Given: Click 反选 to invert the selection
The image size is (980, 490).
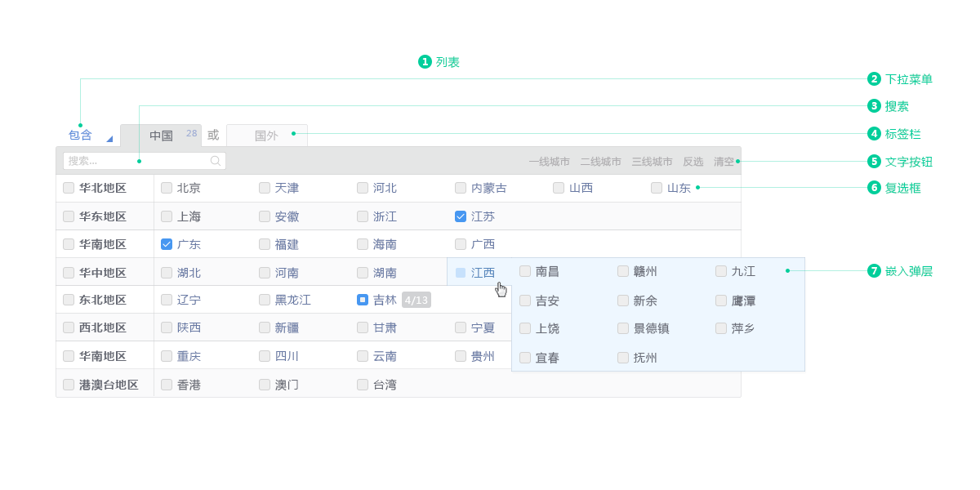Looking at the screenshot, I should 693,162.
